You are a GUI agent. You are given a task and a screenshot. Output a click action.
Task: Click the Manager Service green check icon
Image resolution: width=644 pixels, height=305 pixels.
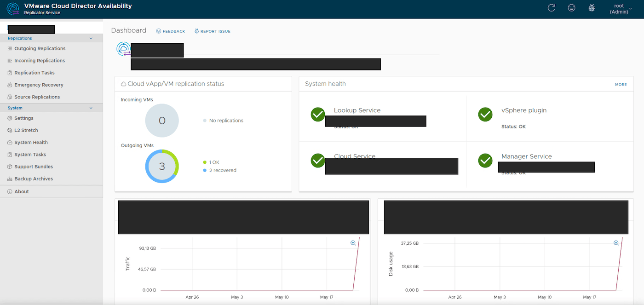[x=485, y=160]
